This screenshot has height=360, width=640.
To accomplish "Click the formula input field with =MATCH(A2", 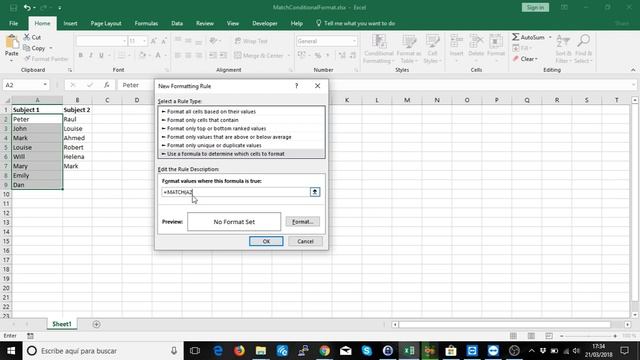I will coord(236,192).
